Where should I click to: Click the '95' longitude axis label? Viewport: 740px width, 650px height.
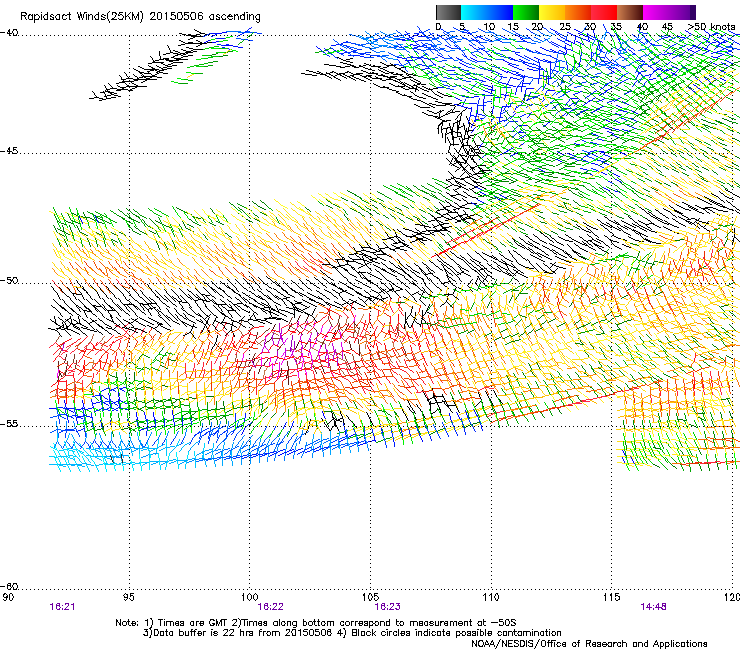click(129, 598)
